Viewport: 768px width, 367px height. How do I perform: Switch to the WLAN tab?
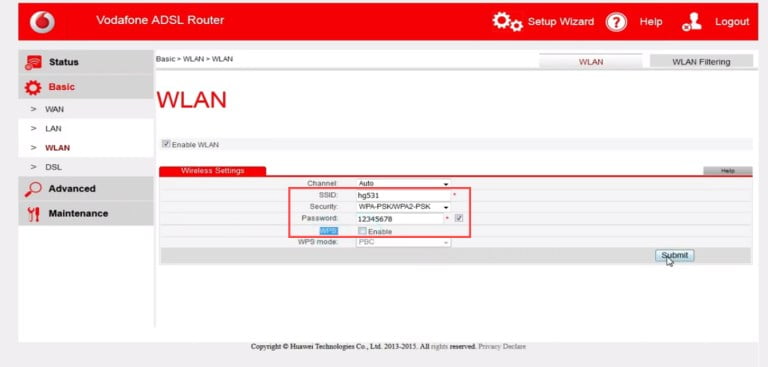tap(591, 62)
